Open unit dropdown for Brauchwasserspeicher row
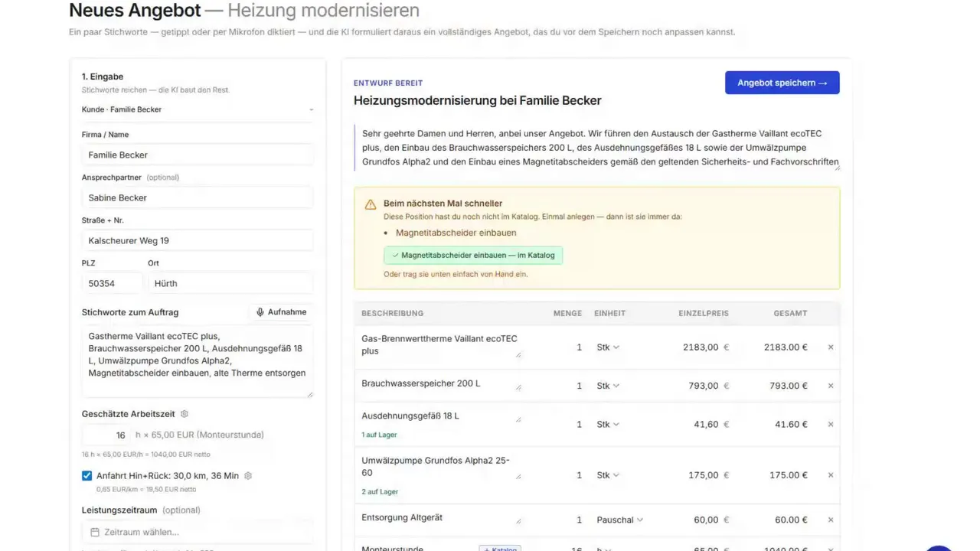 [609, 386]
